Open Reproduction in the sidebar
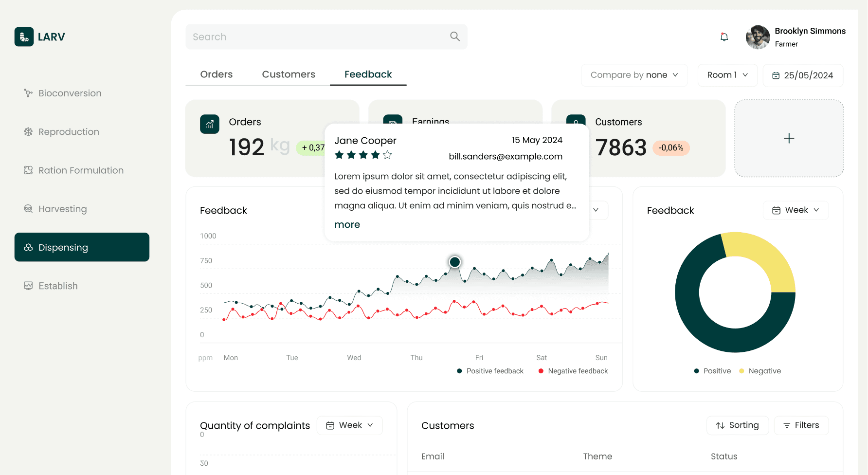 click(x=69, y=132)
